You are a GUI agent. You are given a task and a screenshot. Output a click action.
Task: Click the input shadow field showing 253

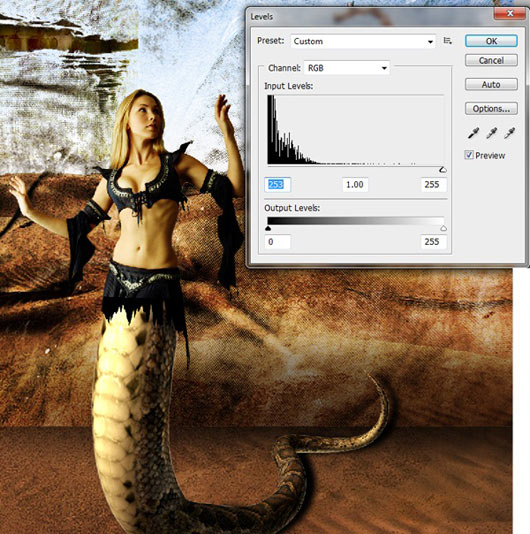click(278, 185)
